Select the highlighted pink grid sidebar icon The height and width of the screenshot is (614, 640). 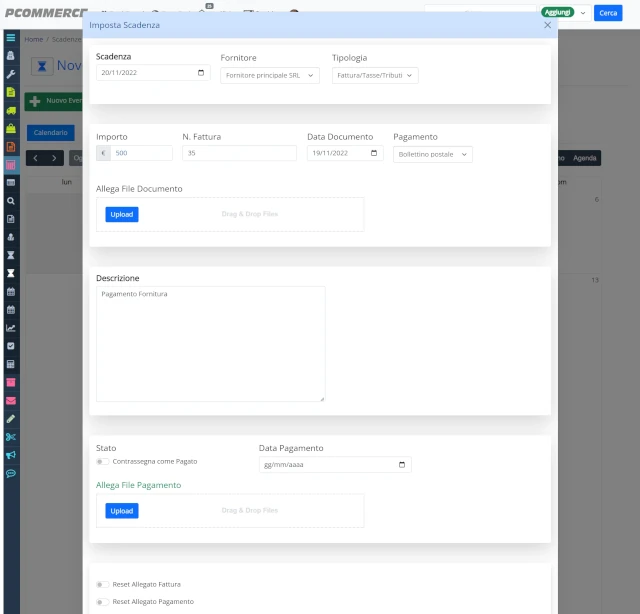[x=11, y=165]
